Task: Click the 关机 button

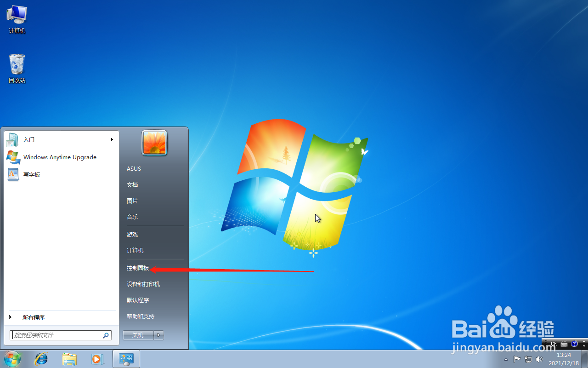Action: point(138,335)
